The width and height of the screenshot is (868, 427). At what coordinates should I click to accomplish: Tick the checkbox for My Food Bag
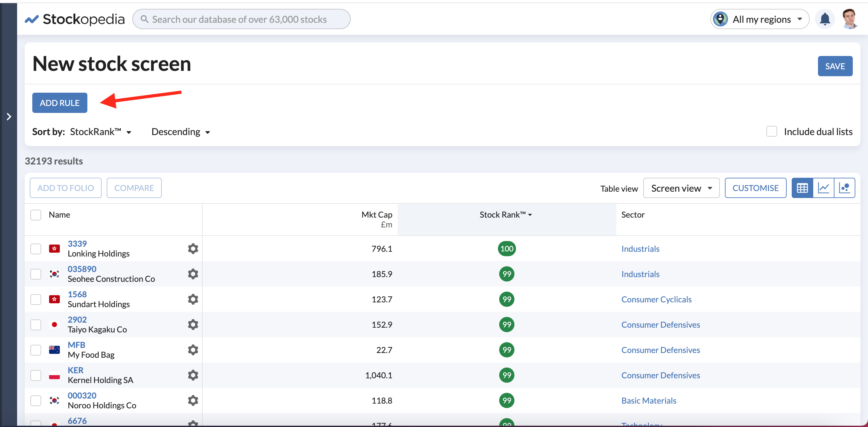[x=36, y=350]
